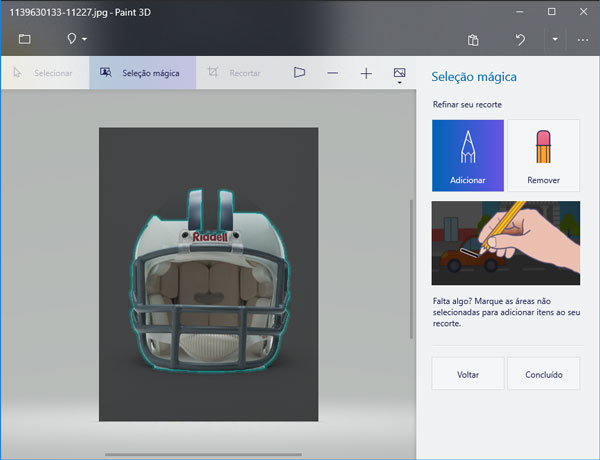
Task: Open the folder menu icon
Action: click(24, 39)
